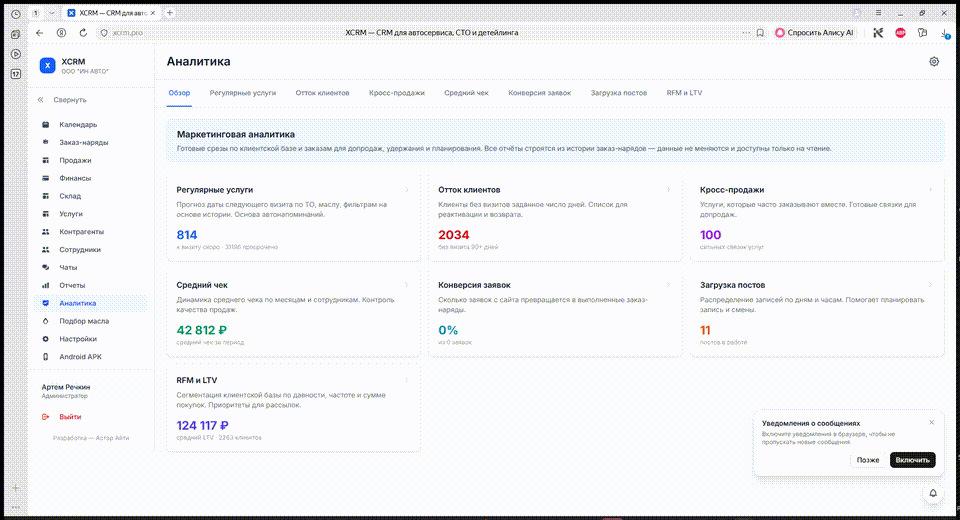Open Кросс-продажи card arrow
This screenshot has height=520, width=960.
click(930, 190)
